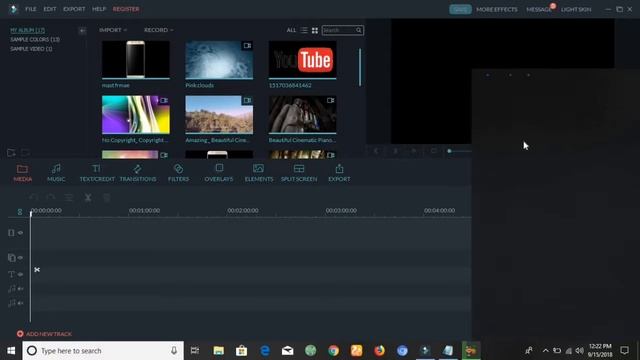Viewport: 640px width, 360px height.
Task: Open the Message notifications
Action: [x=539, y=9]
